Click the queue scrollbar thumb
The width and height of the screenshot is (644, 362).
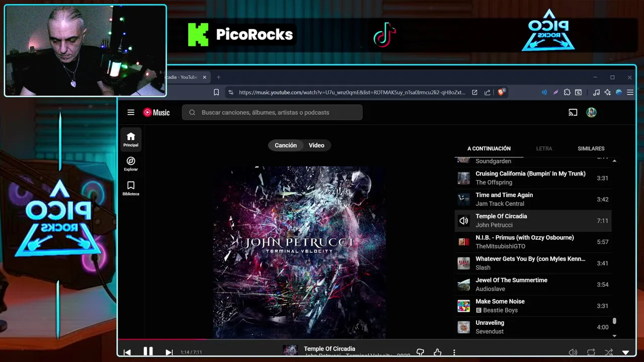click(614, 321)
